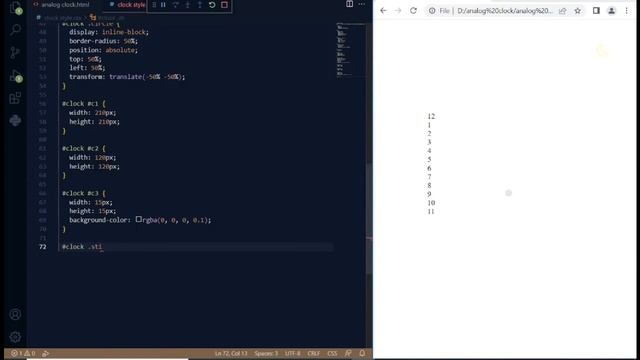Open the Run and Debug view
Viewport: 640px width, 360px height.
[x=16, y=76]
